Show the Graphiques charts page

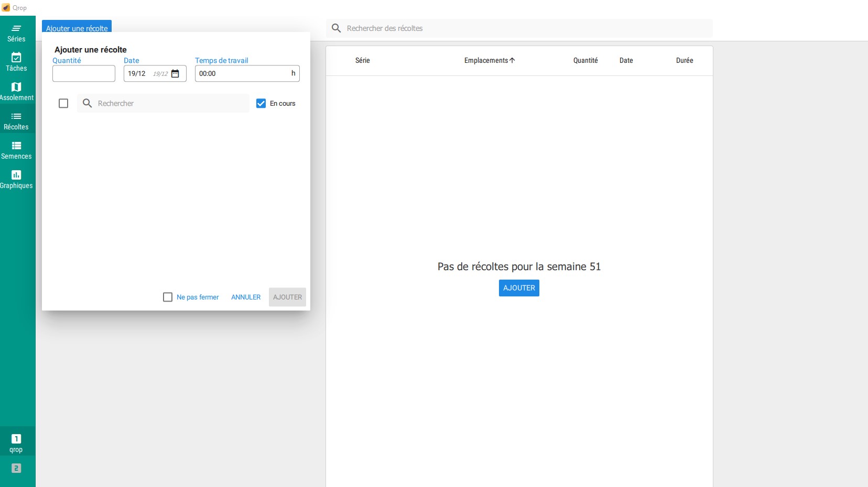click(x=16, y=179)
